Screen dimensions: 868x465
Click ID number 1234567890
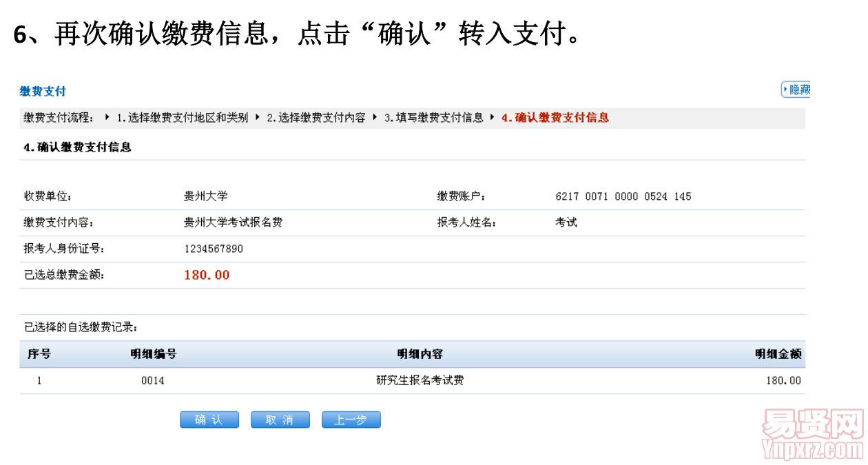(x=214, y=249)
